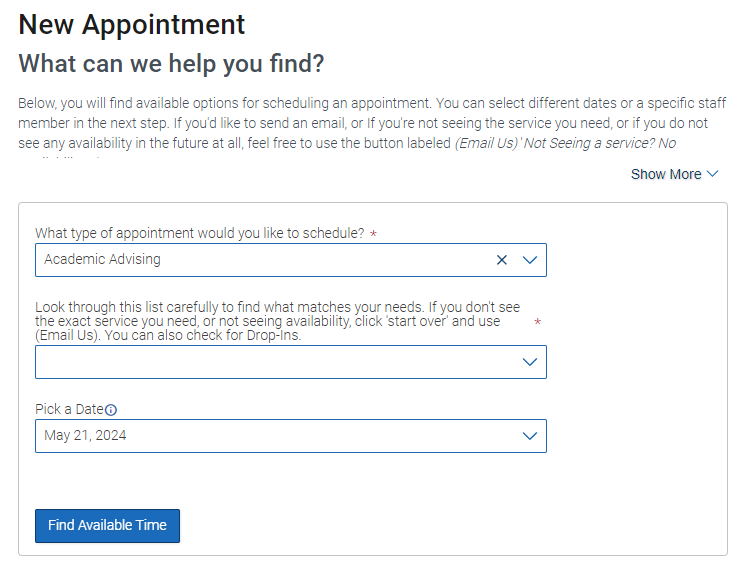The image size is (746, 574).
Task: Click the intro paragraph about scheduling options
Action: coord(372,123)
